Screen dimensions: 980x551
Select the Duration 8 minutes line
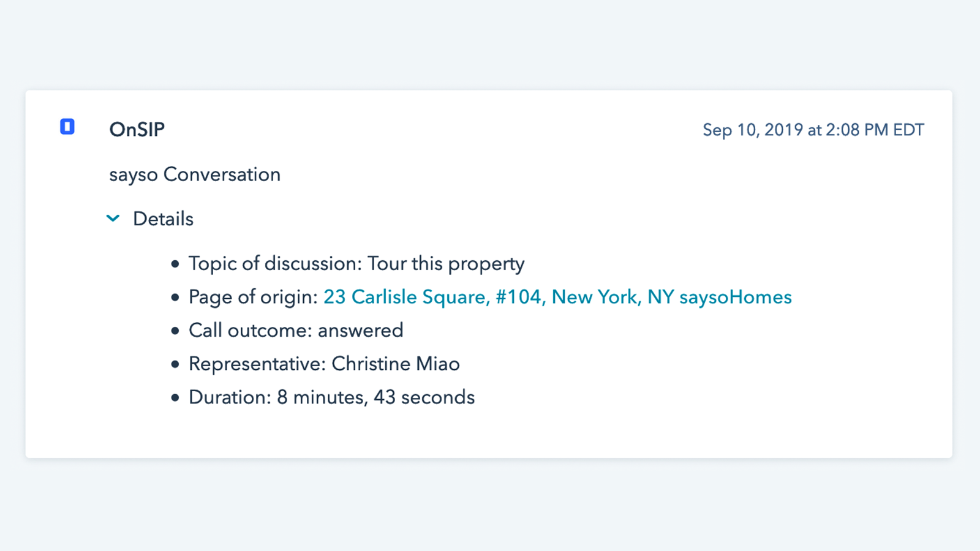331,397
